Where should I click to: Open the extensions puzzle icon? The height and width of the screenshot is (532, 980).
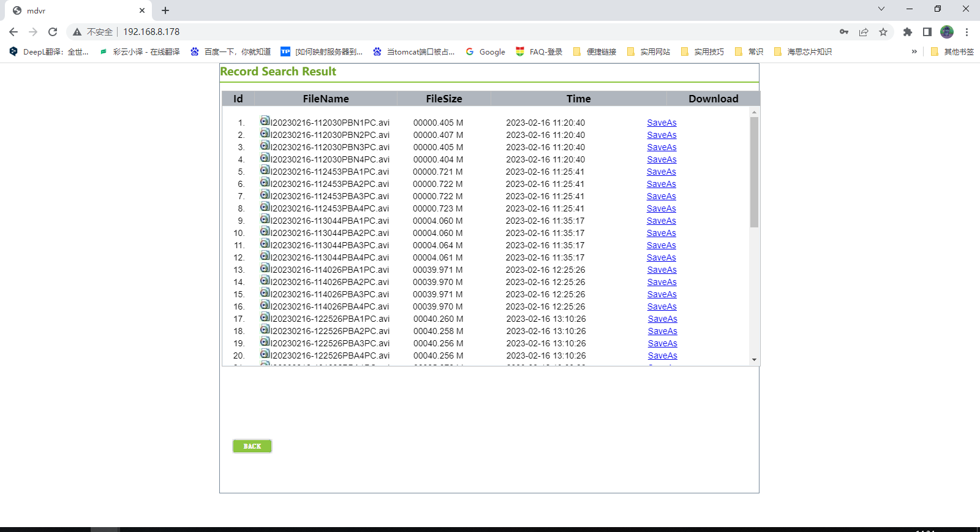[908, 32]
